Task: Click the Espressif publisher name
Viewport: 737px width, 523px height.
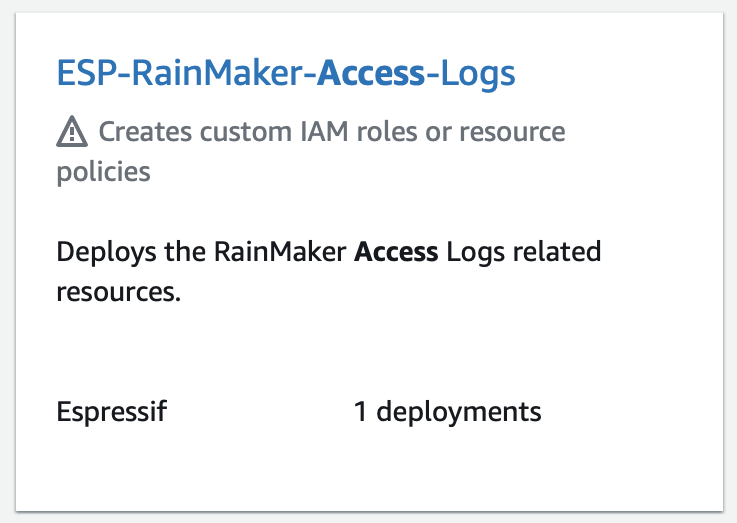Action: pos(111,411)
